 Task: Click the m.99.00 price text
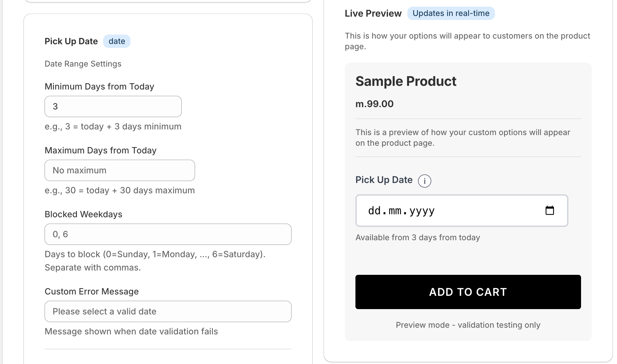coord(374,103)
